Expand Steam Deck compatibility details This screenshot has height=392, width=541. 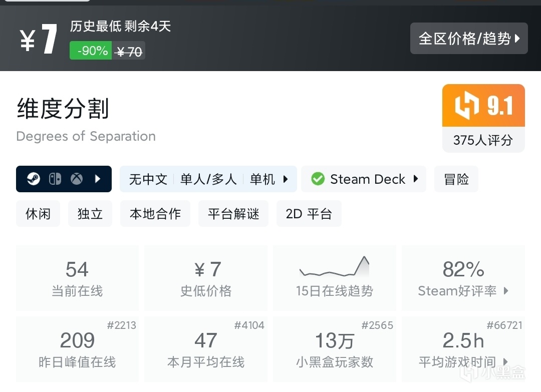(x=416, y=179)
